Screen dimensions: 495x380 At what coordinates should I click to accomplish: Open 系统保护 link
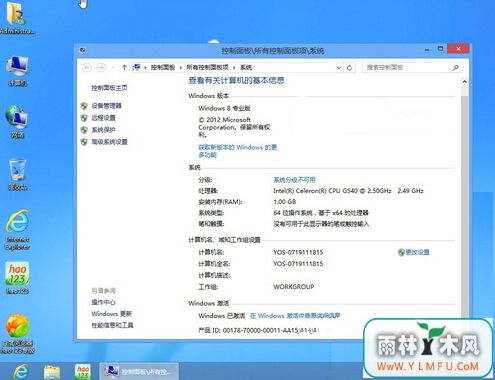(x=103, y=130)
